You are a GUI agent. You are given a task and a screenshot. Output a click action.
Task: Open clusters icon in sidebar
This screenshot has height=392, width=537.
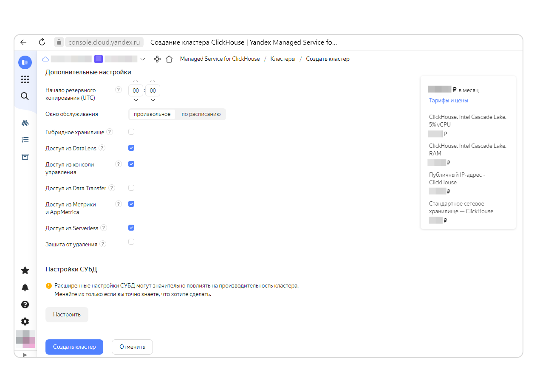click(x=25, y=123)
